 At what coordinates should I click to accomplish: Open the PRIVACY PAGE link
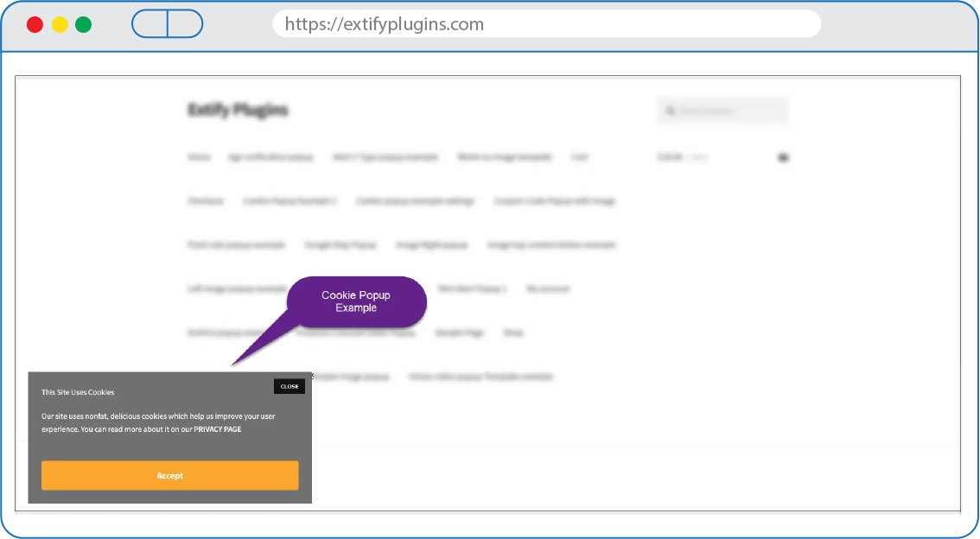coord(218,429)
